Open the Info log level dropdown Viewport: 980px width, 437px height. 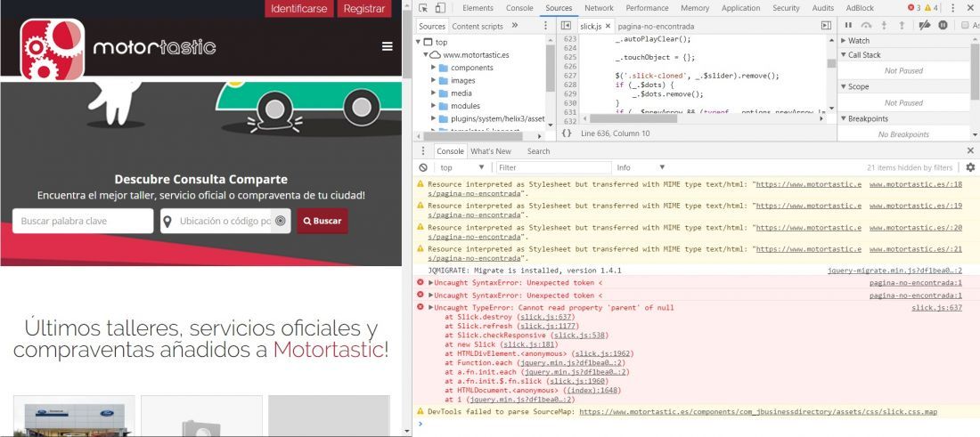click(641, 167)
